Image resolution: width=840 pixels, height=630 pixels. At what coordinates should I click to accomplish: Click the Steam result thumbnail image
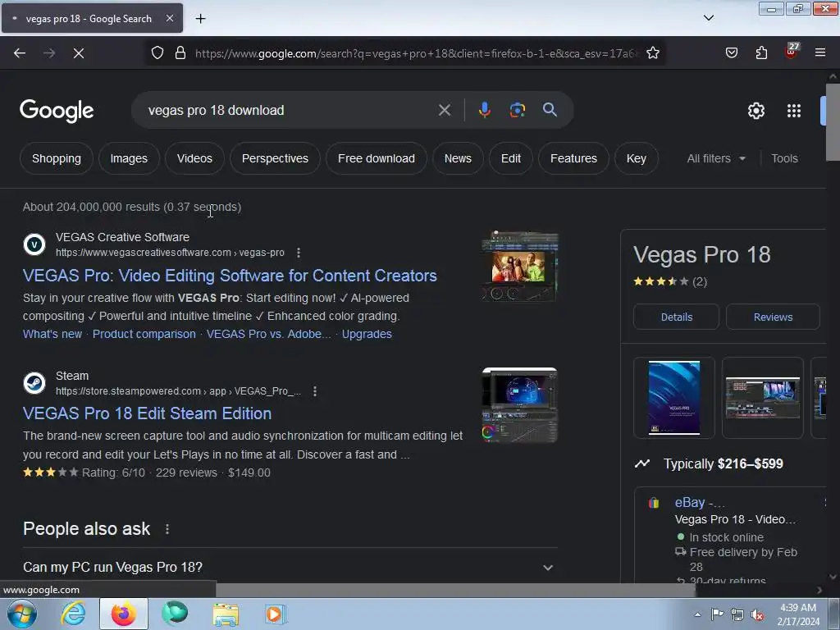tap(519, 405)
